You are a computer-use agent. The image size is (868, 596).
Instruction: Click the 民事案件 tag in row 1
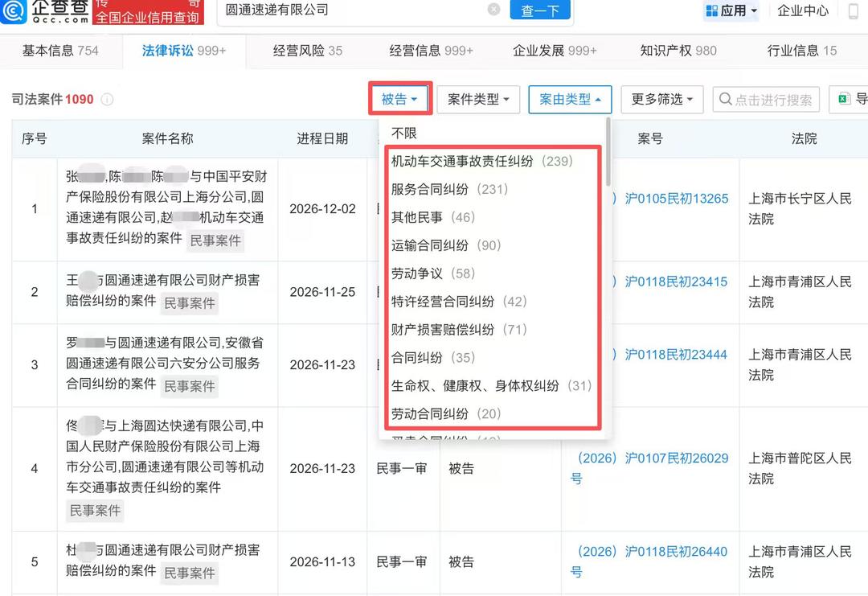coord(215,240)
